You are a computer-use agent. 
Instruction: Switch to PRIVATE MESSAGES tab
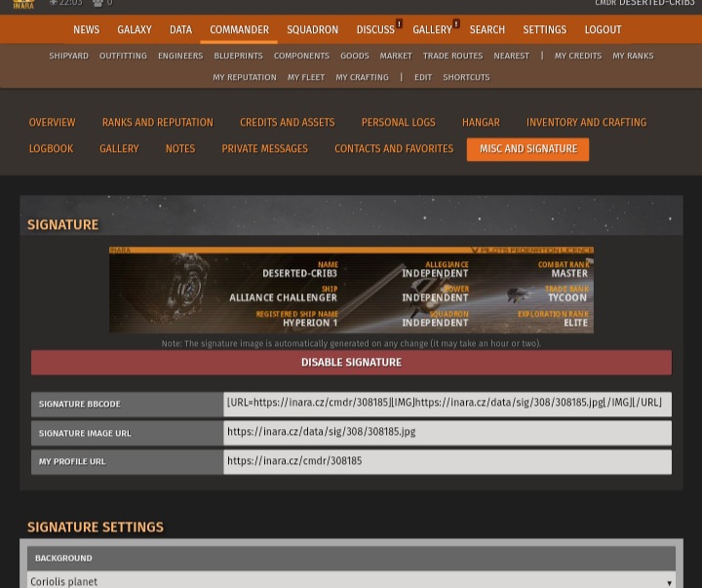pos(265,148)
